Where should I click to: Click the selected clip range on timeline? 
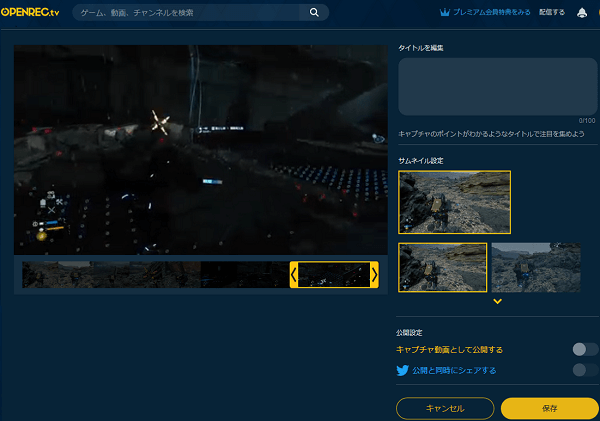coord(334,274)
